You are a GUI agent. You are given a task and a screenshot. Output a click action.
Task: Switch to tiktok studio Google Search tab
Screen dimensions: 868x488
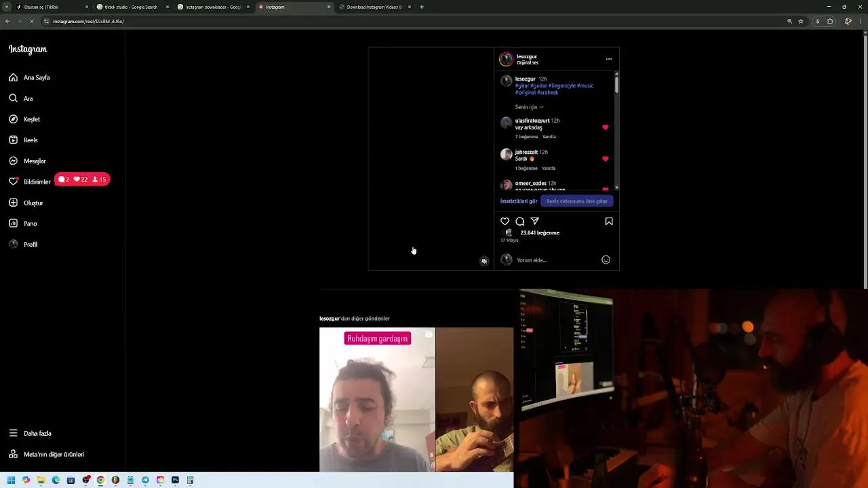coord(132,7)
